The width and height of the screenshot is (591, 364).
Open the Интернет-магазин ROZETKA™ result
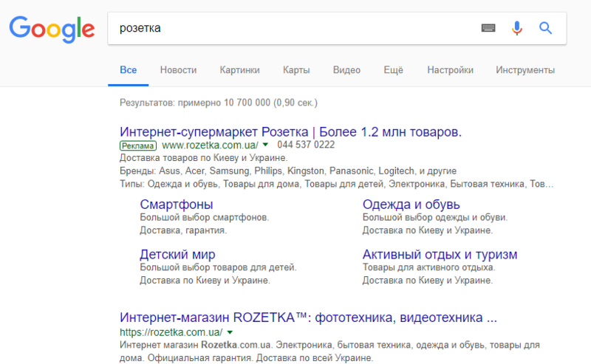click(x=308, y=317)
